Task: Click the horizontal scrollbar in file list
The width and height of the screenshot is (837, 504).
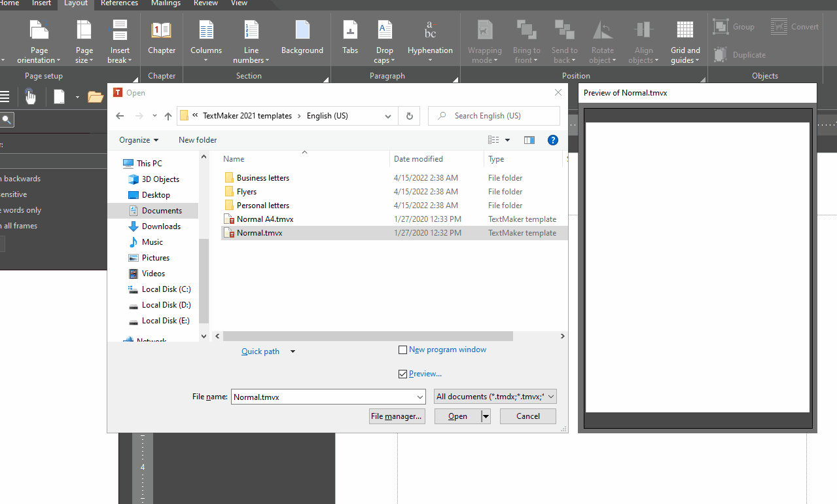Action: (368, 336)
